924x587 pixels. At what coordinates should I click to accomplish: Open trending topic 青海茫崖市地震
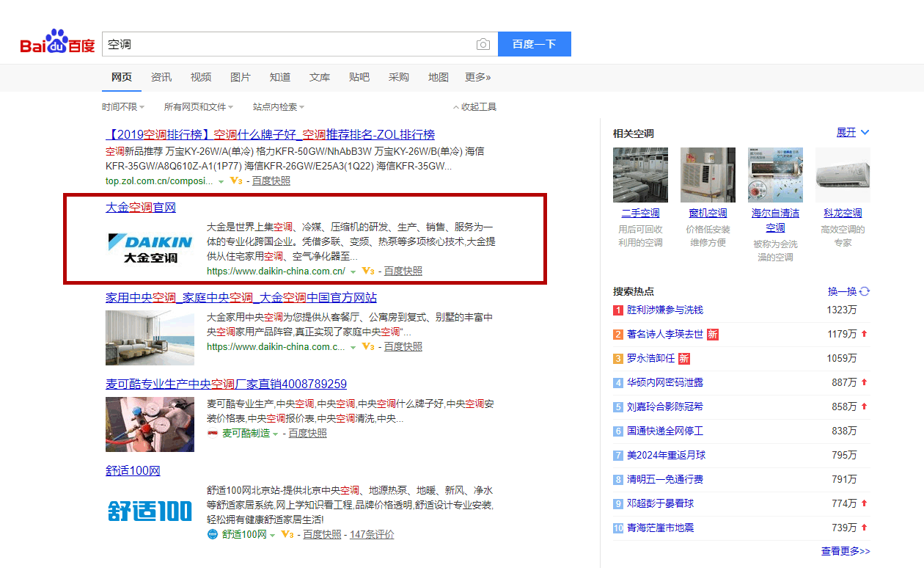[x=661, y=528]
